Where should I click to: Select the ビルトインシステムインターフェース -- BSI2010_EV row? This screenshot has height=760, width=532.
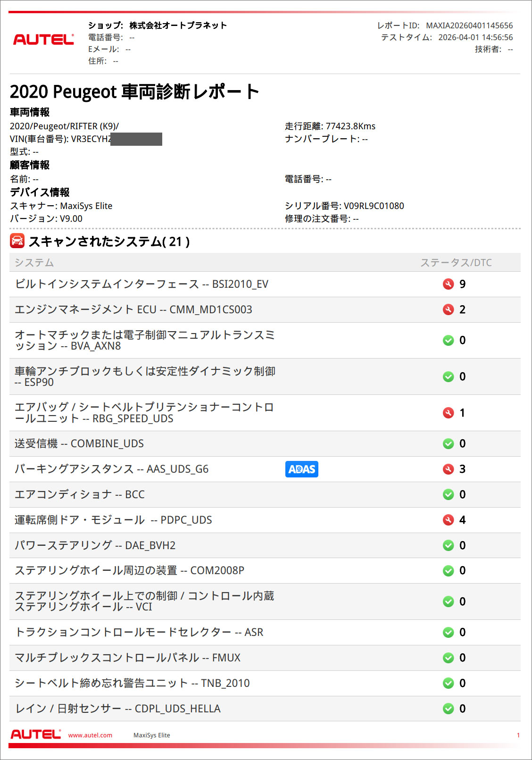tap(265, 284)
